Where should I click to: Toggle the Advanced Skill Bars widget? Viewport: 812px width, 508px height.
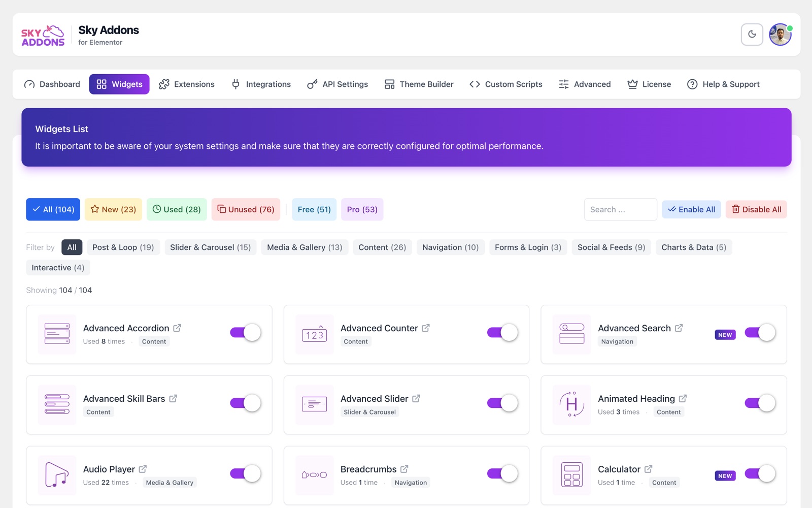(x=246, y=403)
